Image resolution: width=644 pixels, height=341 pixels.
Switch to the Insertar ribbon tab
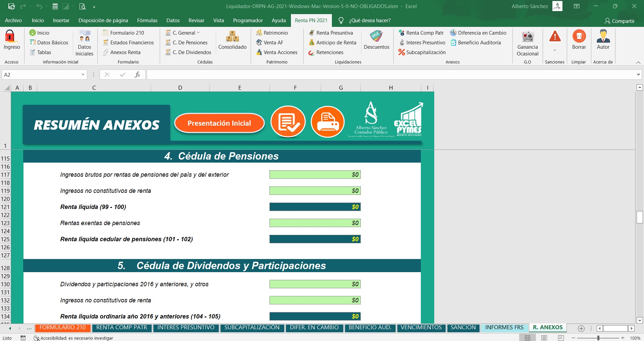[x=61, y=20]
